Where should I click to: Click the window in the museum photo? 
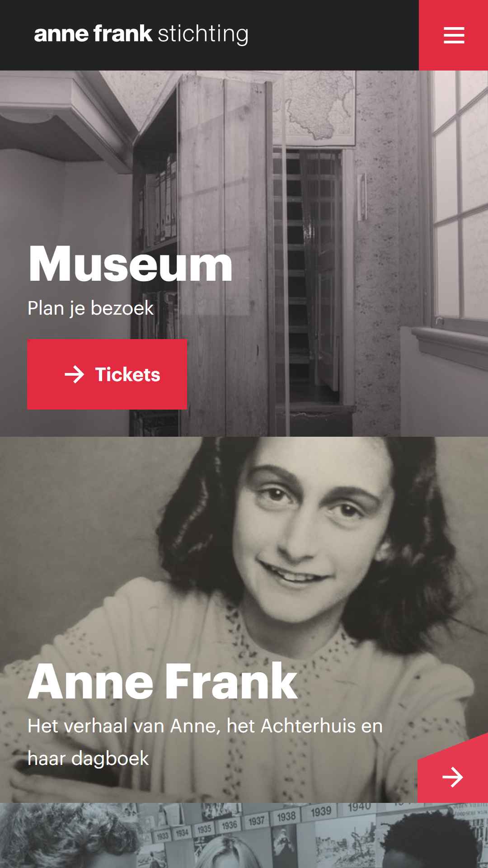457,199
